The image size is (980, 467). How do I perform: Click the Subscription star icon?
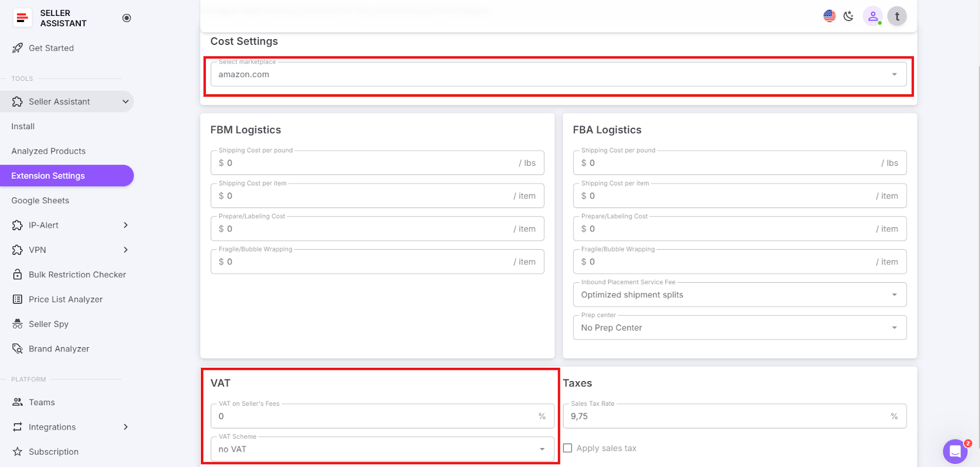[x=17, y=451]
